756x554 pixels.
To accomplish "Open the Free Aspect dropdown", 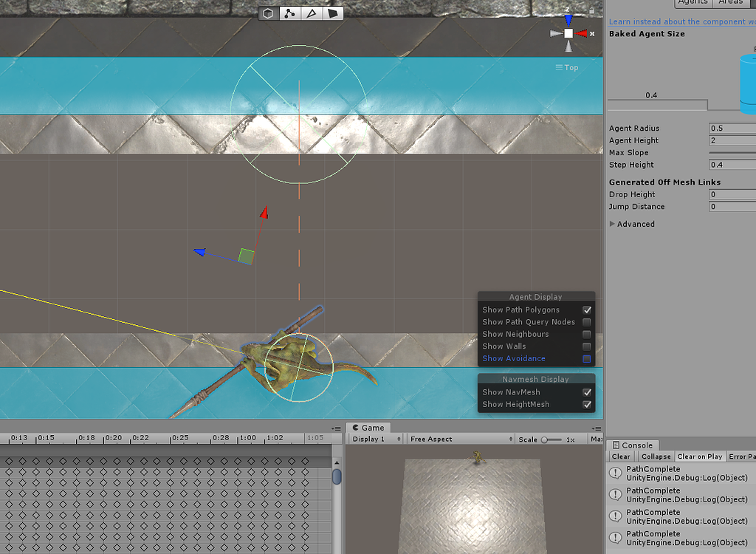I will coord(460,439).
